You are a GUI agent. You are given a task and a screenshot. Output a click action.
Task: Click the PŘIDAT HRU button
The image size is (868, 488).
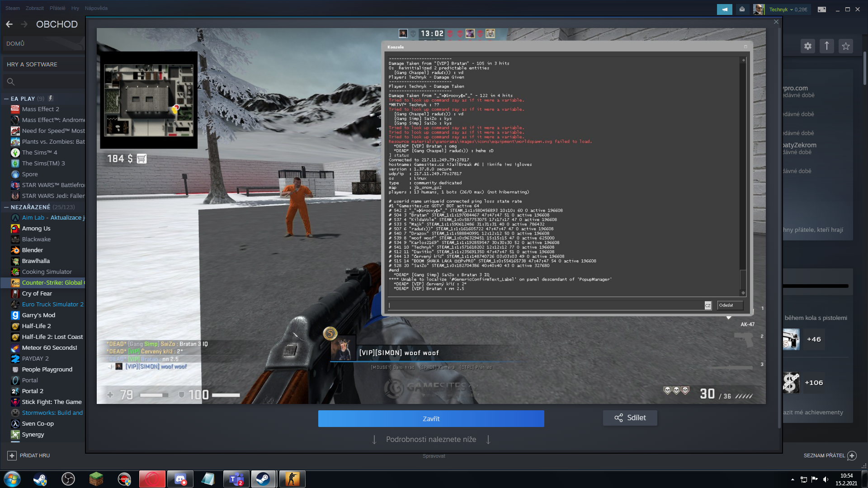[29, 455]
